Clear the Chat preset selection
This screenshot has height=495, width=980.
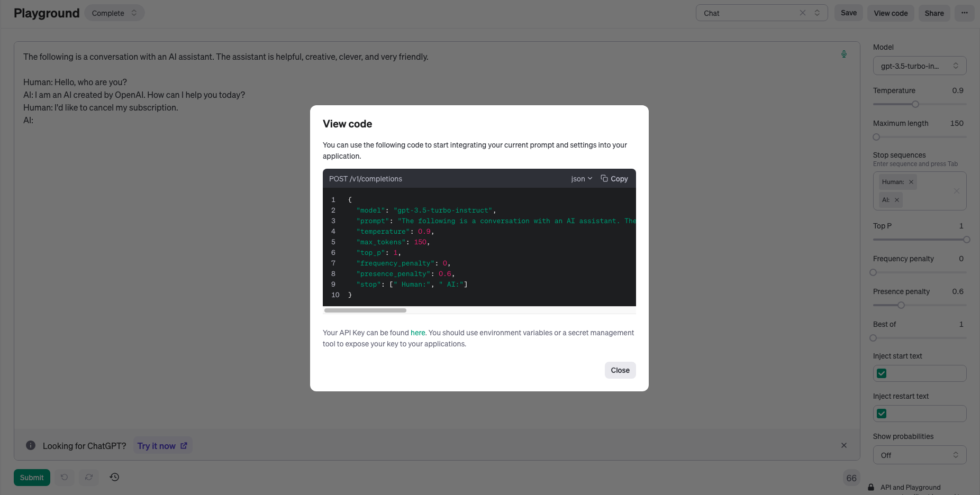[803, 13]
